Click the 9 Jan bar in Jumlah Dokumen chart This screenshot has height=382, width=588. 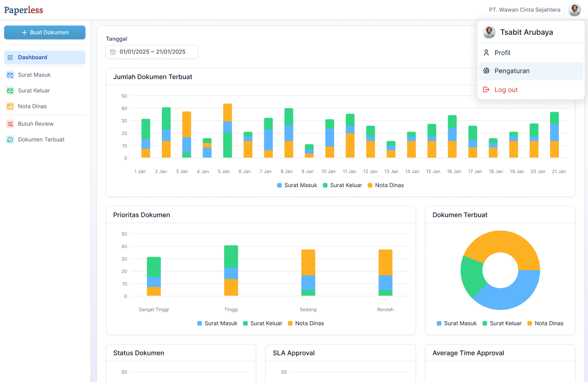click(x=310, y=151)
